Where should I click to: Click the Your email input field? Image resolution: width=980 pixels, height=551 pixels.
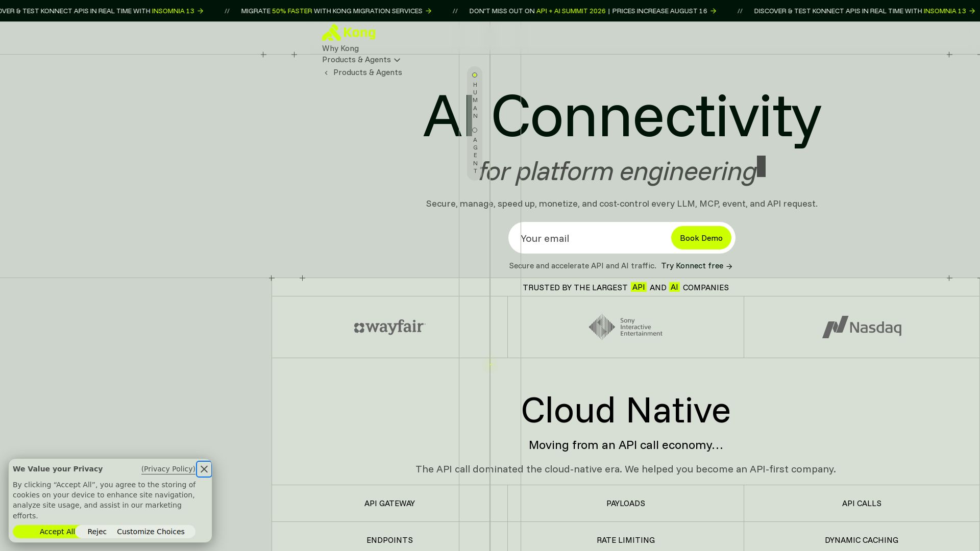(592, 238)
